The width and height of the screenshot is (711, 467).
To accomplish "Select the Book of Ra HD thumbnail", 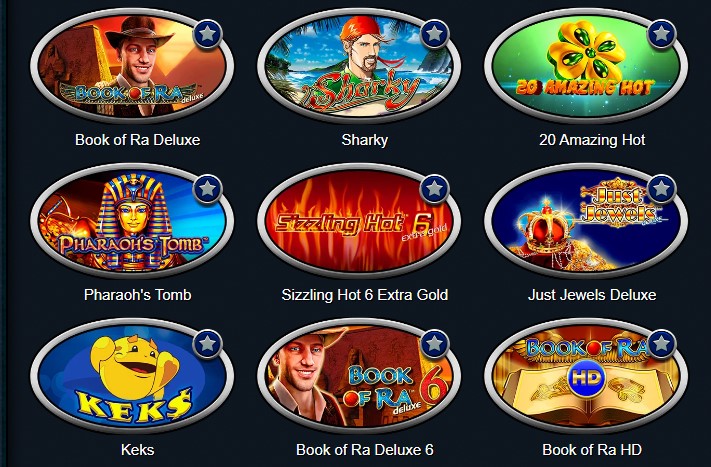I will 586,376.
